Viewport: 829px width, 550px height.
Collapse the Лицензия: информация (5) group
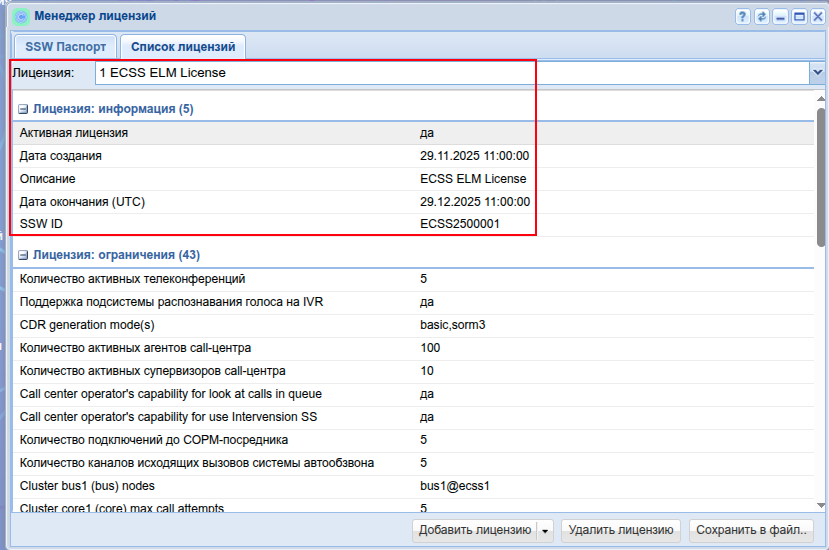[23, 109]
